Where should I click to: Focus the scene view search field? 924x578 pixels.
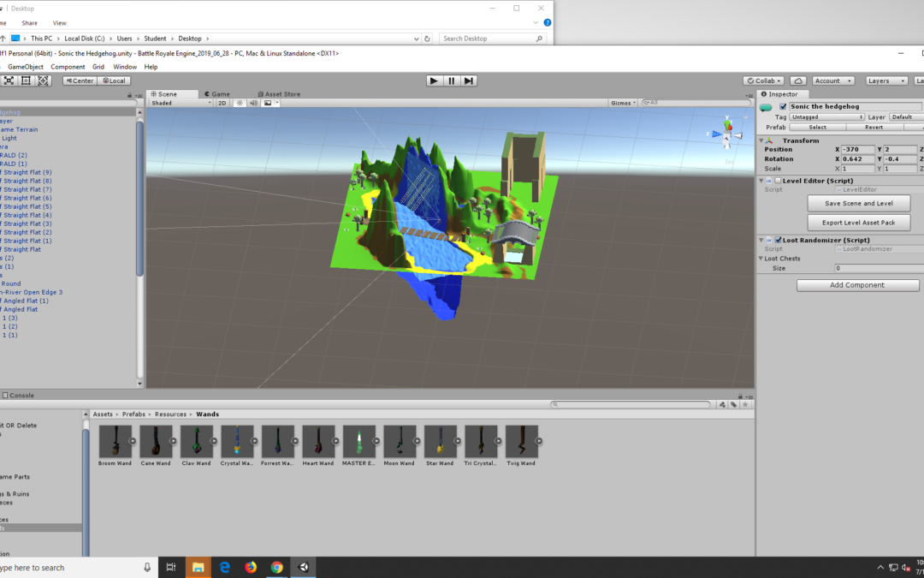[x=696, y=103]
